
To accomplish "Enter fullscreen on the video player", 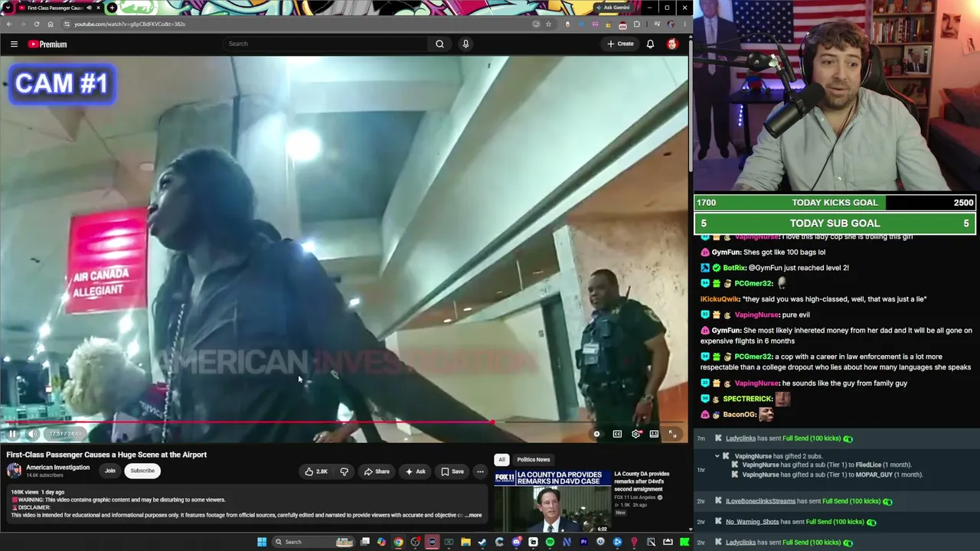I will click(672, 434).
